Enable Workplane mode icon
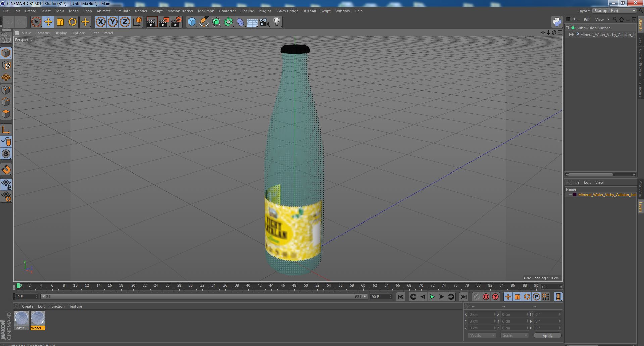 point(6,78)
